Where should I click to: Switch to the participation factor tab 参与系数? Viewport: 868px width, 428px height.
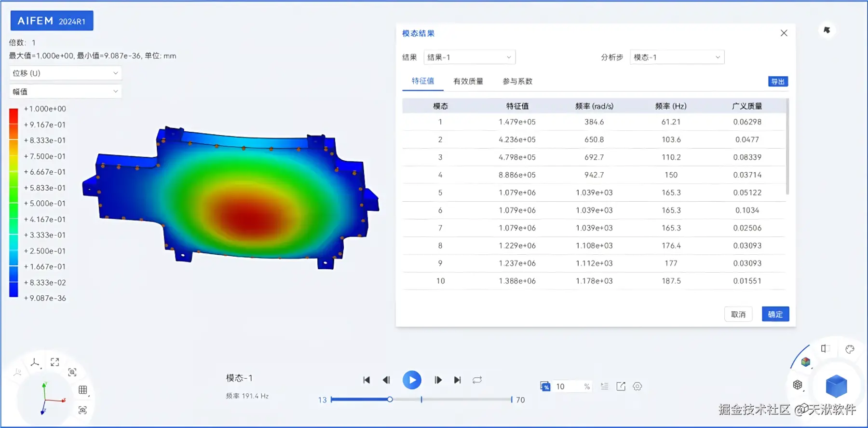tap(517, 82)
